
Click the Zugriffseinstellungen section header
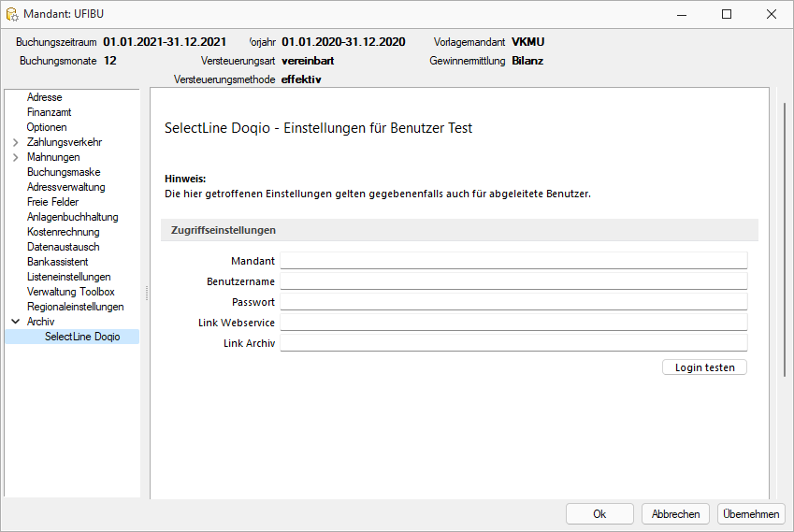(459, 230)
